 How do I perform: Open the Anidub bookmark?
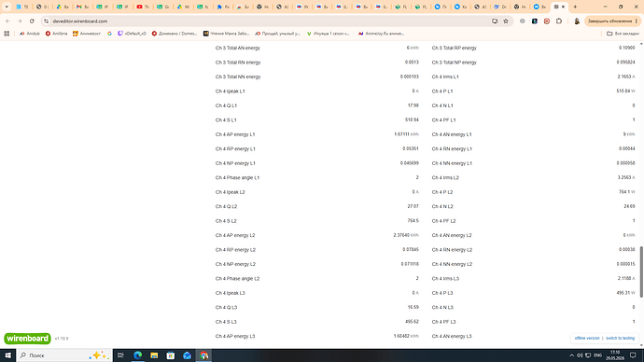click(x=30, y=34)
